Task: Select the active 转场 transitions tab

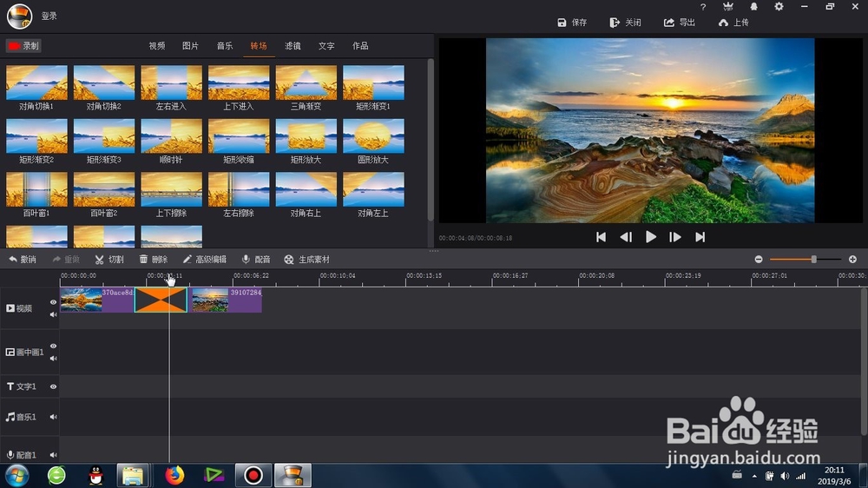Action: [259, 46]
